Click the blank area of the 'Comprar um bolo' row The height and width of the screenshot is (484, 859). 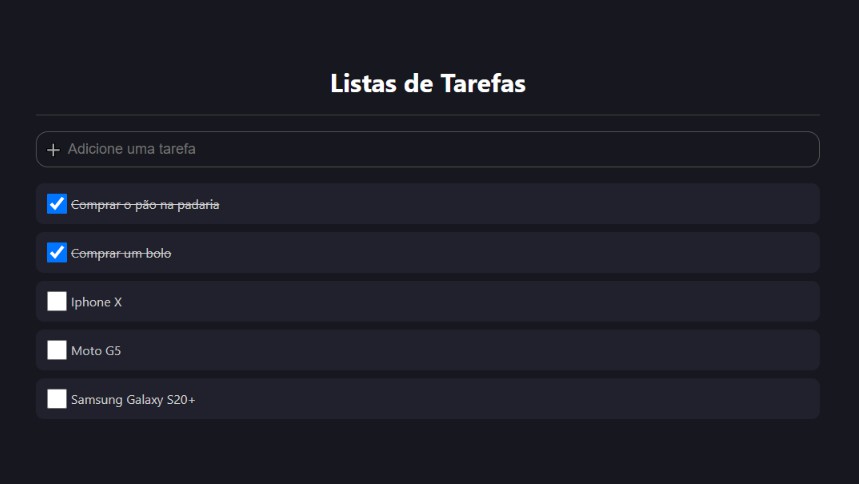coord(600,254)
